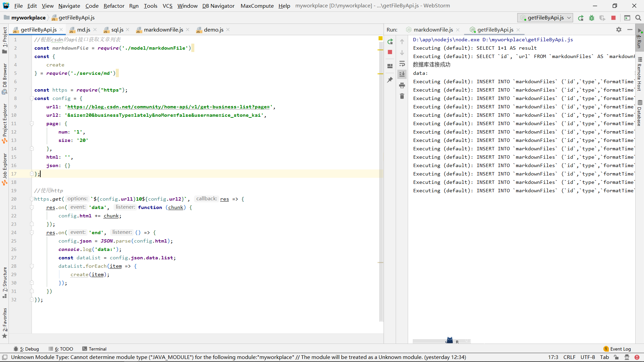Screen dimensions: 644x362
Task: Open the File menu
Action: click(18, 6)
